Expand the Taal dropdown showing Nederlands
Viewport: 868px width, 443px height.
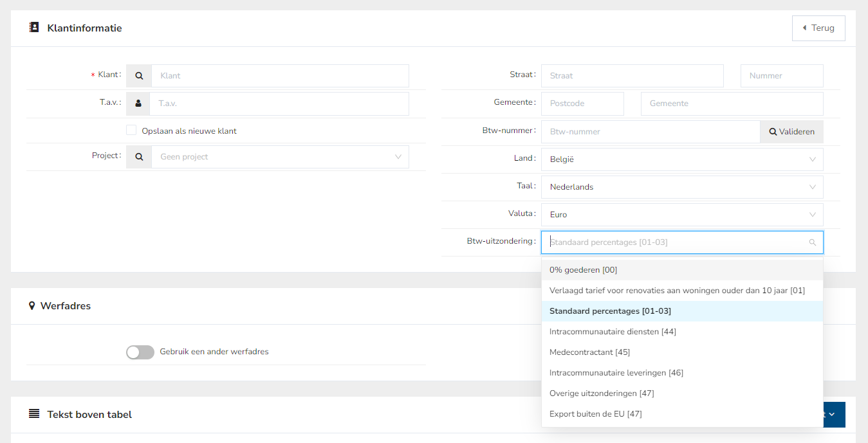pos(681,187)
